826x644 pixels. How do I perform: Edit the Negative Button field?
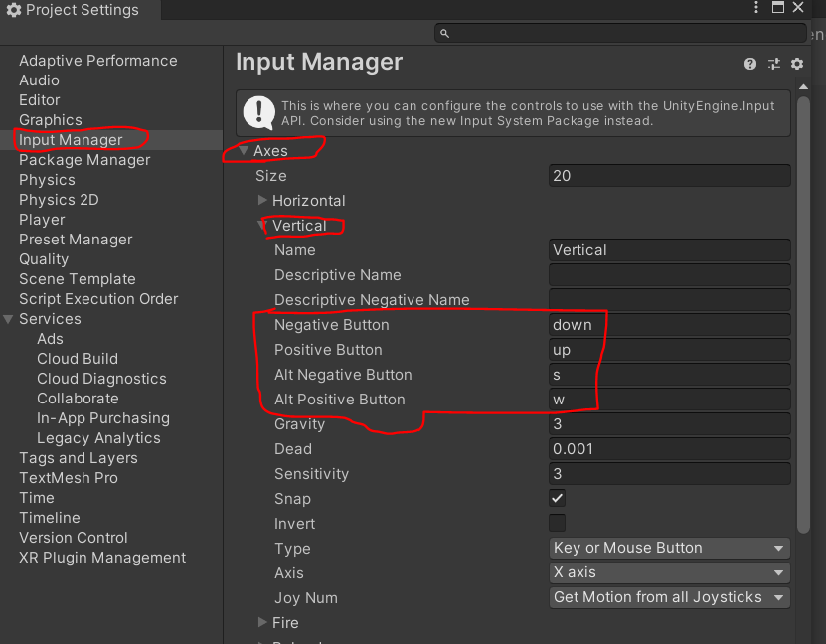coord(670,324)
